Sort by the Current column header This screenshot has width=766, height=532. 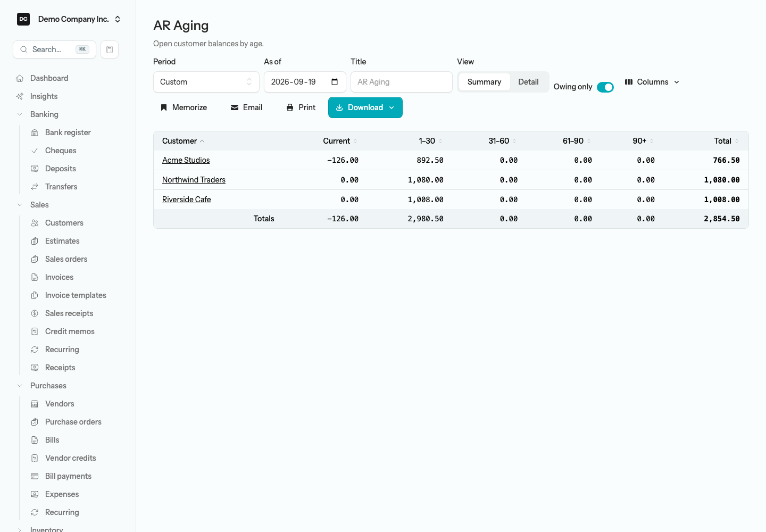point(340,141)
